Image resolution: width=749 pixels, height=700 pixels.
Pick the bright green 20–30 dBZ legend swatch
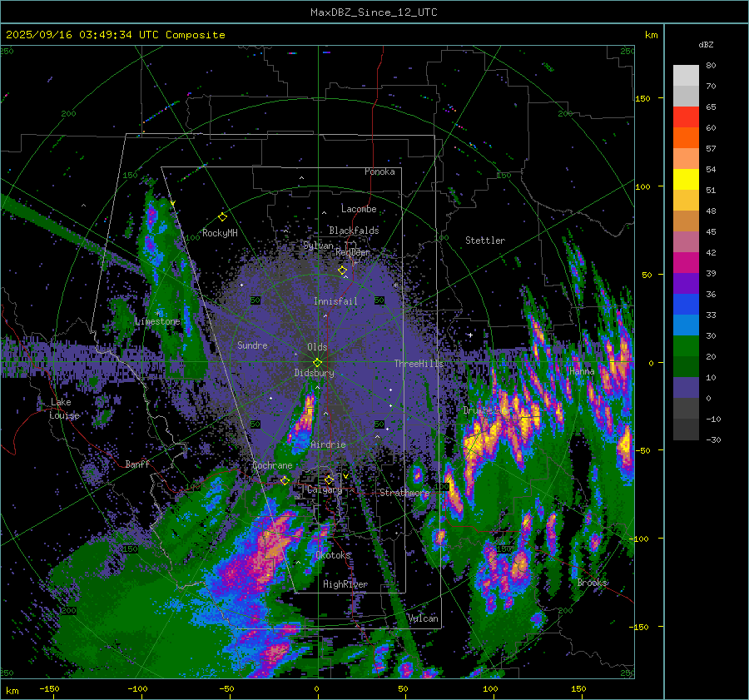(686, 345)
